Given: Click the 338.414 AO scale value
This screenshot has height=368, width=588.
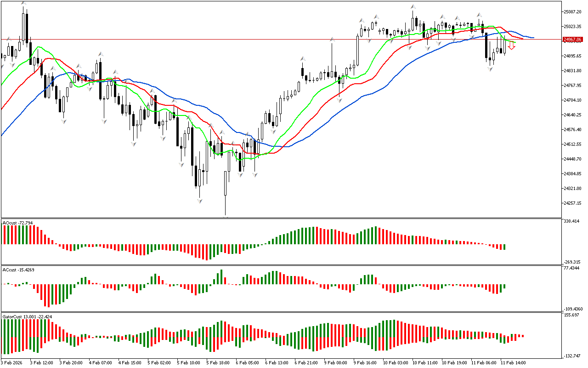Looking at the screenshot, I should click(x=572, y=221).
